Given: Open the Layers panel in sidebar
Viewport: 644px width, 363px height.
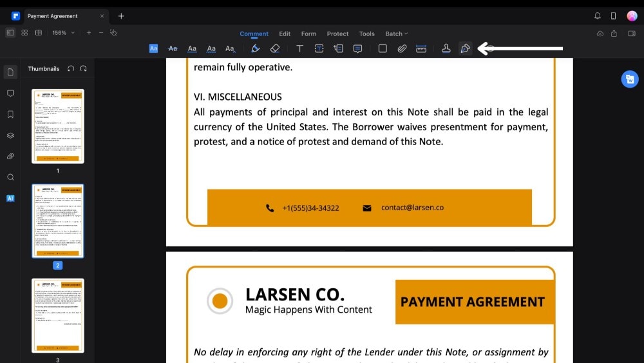Looking at the screenshot, I should [x=11, y=135].
